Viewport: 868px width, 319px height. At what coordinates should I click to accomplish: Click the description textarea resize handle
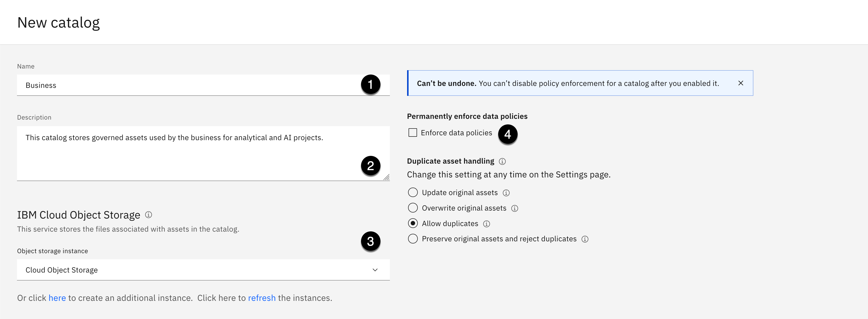pyautogui.click(x=387, y=177)
